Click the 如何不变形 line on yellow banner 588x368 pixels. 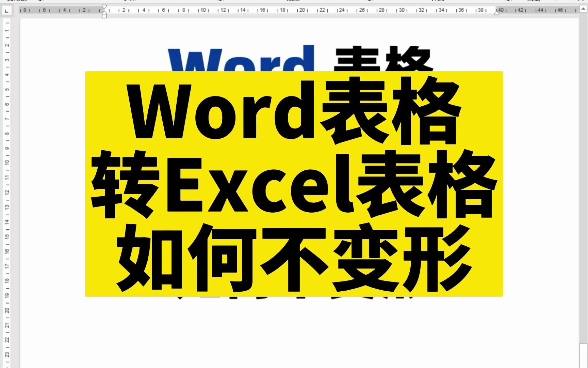(x=294, y=258)
